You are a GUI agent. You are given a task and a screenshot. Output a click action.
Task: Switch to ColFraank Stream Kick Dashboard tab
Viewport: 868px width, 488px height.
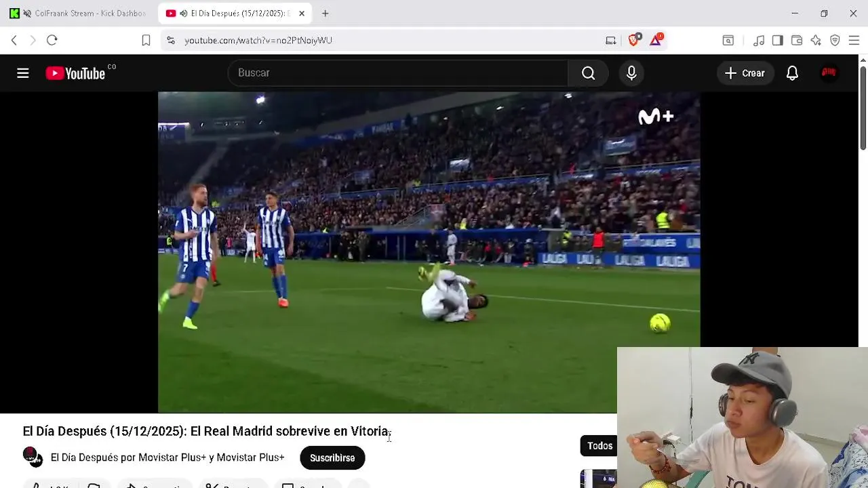click(x=78, y=14)
